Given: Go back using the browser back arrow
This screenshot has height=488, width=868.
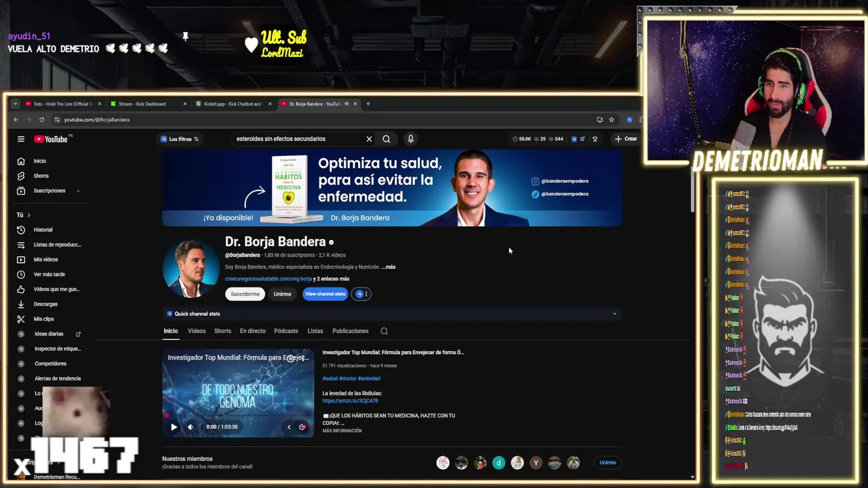Looking at the screenshot, I should (16, 120).
